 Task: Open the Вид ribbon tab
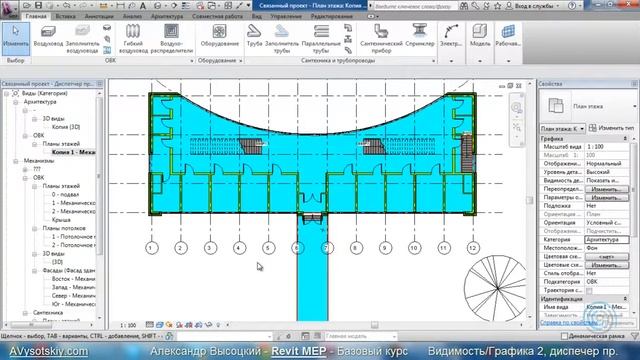click(x=257, y=16)
